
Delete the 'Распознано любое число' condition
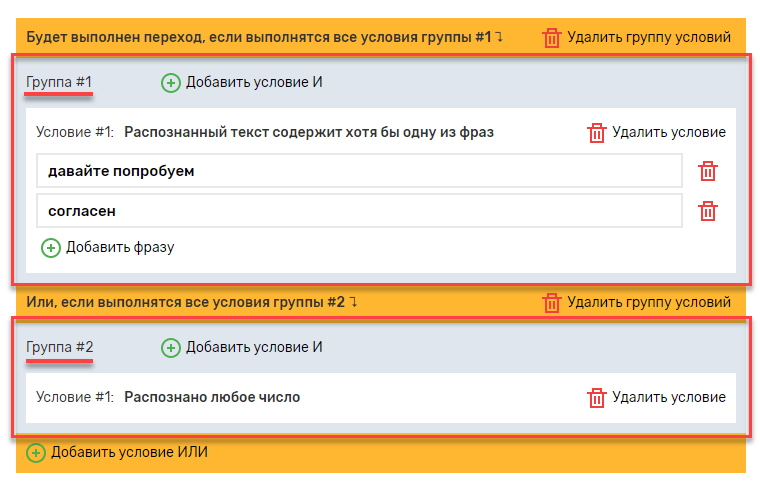click(597, 397)
